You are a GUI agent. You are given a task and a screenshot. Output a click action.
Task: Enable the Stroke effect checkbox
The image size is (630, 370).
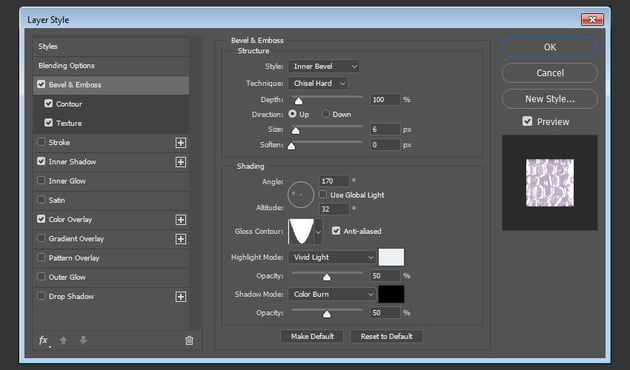(41, 142)
